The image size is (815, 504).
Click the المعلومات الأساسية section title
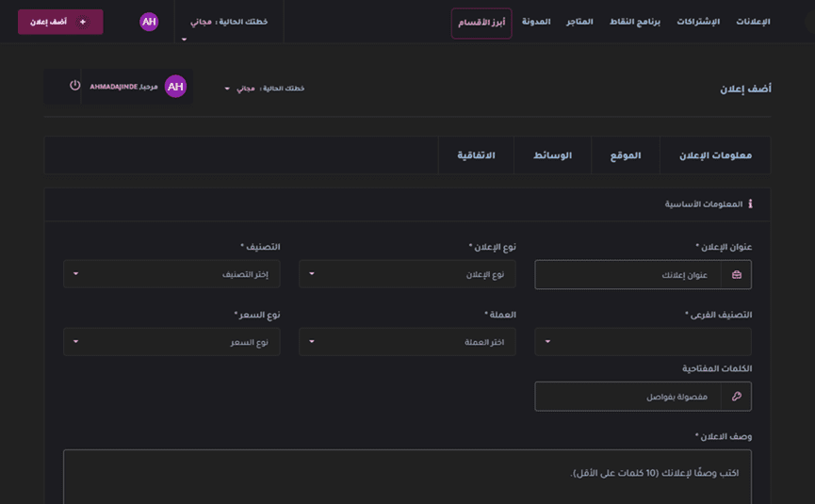tap(703, 204)
